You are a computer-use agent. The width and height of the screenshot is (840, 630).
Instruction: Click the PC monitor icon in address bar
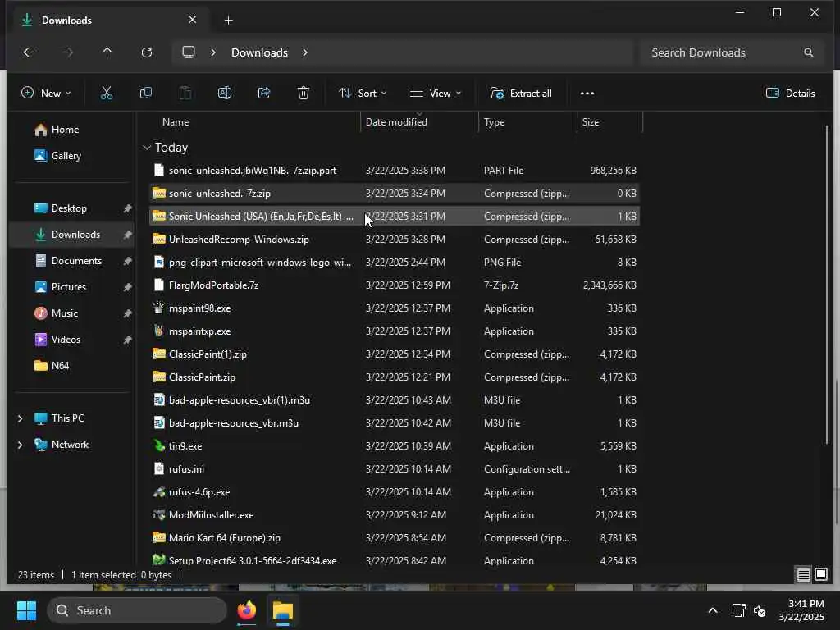pyautogui.click(x=189, y=52)
